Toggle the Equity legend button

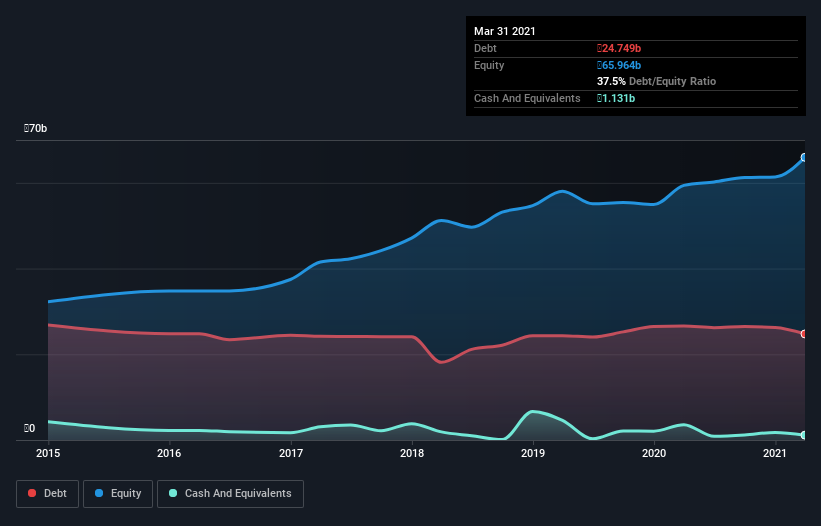coord(118,494)
